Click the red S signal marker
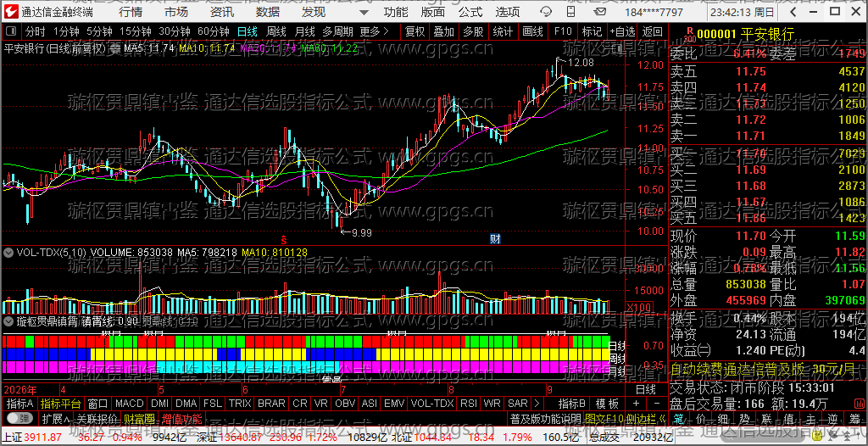The image size is (868, 446). pyautogui.click(x=284, y=240)
